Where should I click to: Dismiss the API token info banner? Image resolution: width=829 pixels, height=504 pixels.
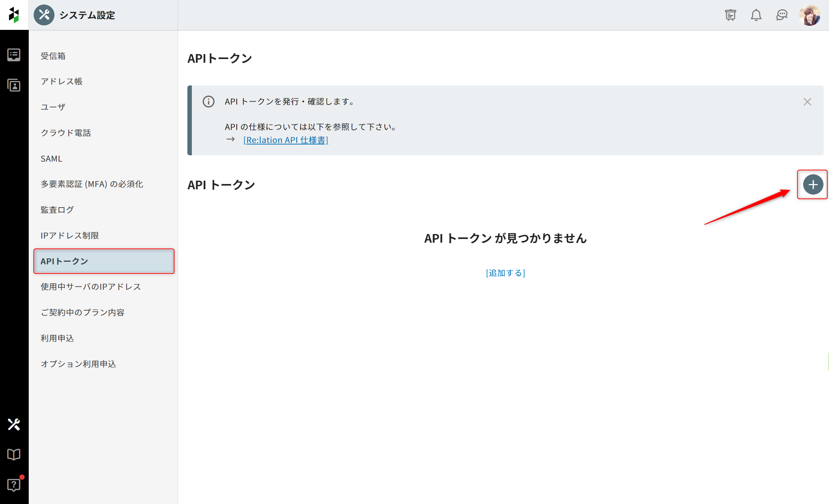(x=807, y=102)
